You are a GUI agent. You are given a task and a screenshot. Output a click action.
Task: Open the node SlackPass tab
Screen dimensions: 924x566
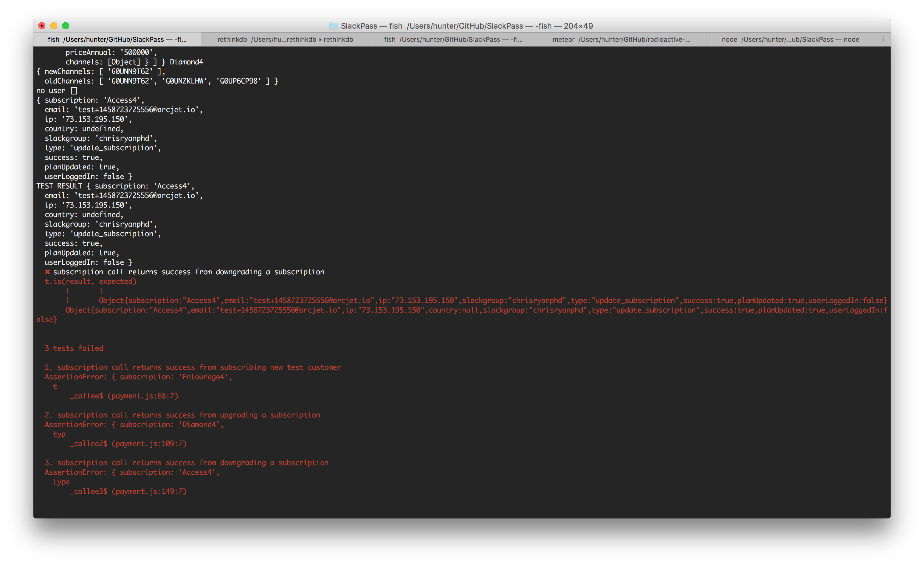pos(790,39)
